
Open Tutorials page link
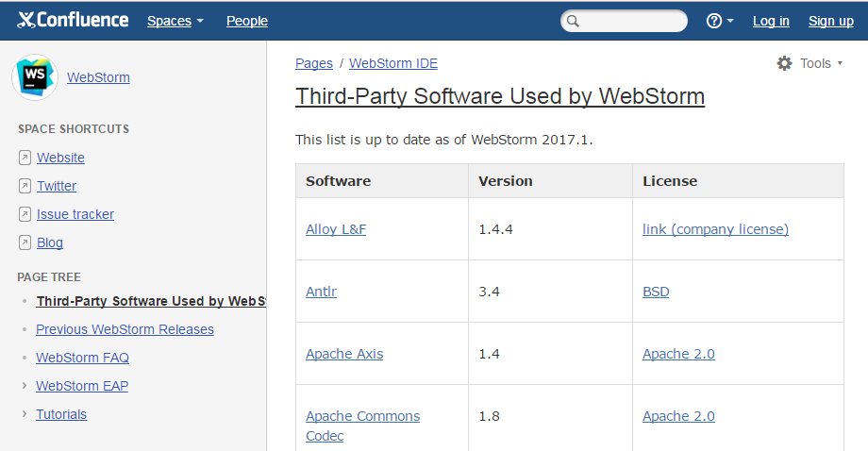[61, 414]
